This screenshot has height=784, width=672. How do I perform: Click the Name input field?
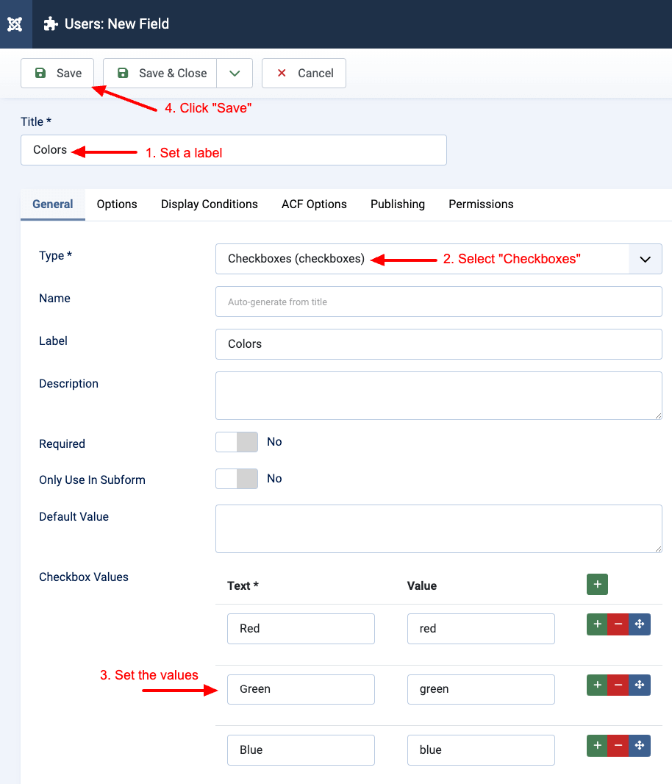(438, 302)
